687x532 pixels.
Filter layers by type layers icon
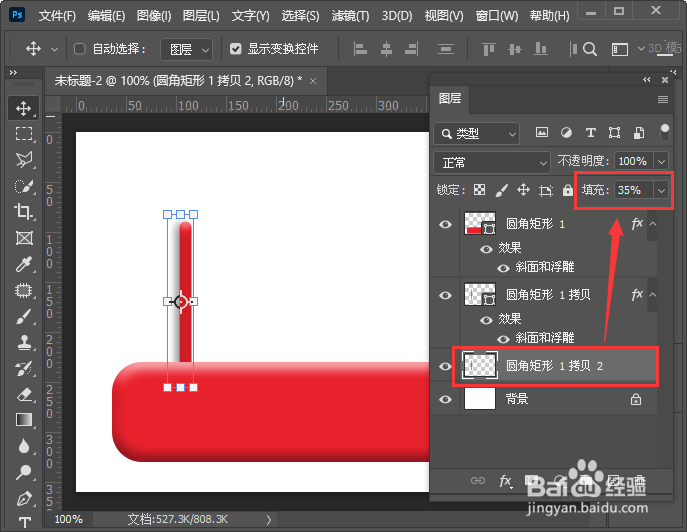click(x=591, y=132)
